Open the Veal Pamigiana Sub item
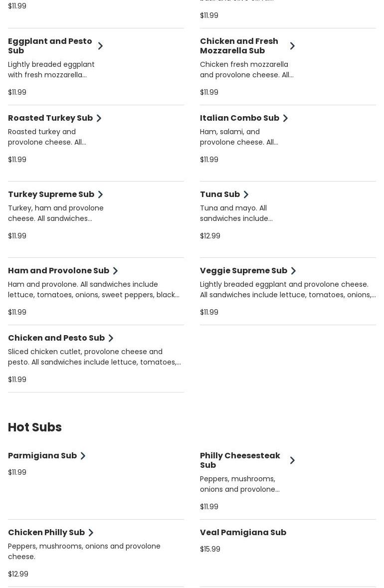Screen dimensions: 384x588 point(243,532)
